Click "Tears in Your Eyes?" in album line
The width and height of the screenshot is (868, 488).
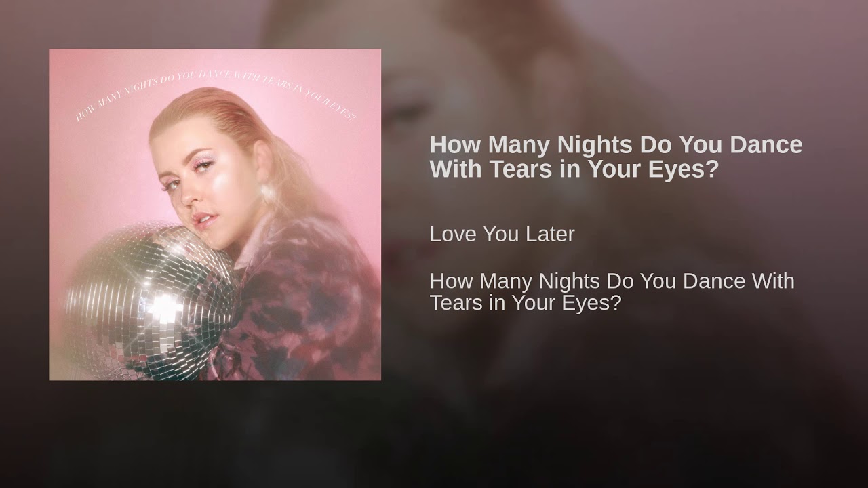[526, 304]
